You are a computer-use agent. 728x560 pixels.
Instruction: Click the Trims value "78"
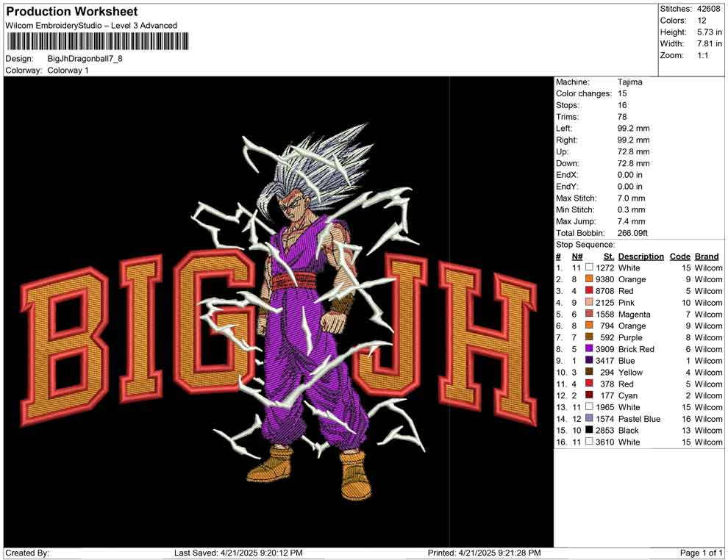622,116
